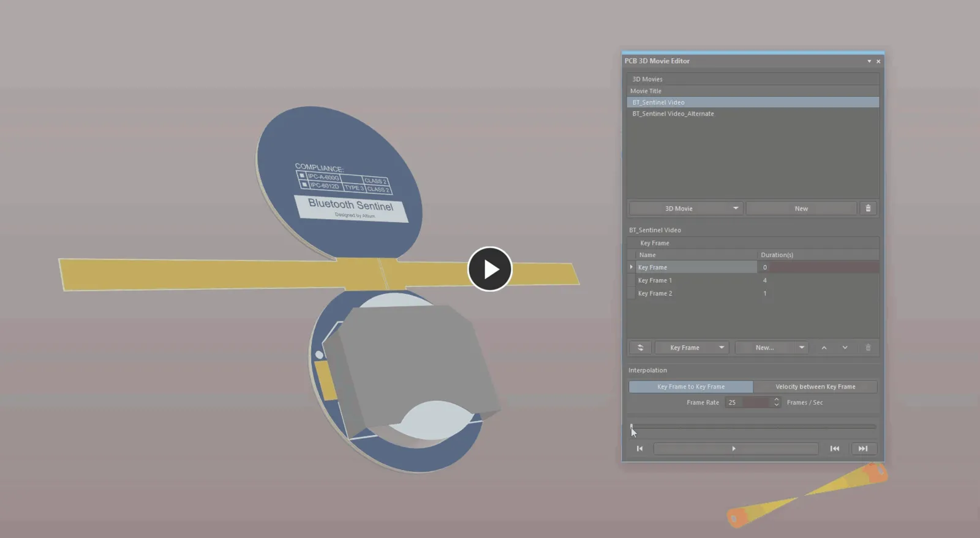This screenshot has width=980, height=538.
Task: Increase Frame Rate with the stepper up arrow
Action: 777,400
